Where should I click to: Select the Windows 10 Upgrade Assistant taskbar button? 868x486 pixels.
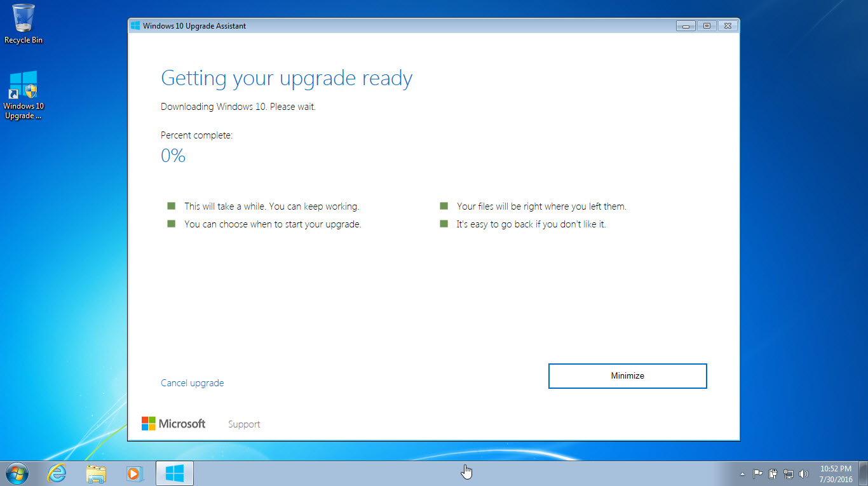coord(174,473)
